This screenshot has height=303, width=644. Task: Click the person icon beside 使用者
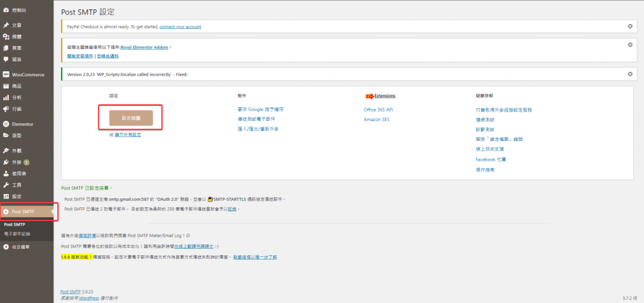pos(6,173)
